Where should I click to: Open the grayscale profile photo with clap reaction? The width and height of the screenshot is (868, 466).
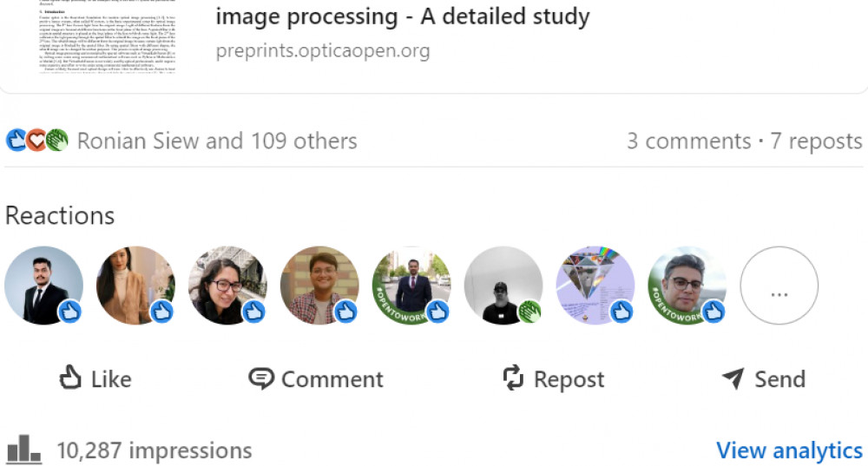(x=503, y=286)
